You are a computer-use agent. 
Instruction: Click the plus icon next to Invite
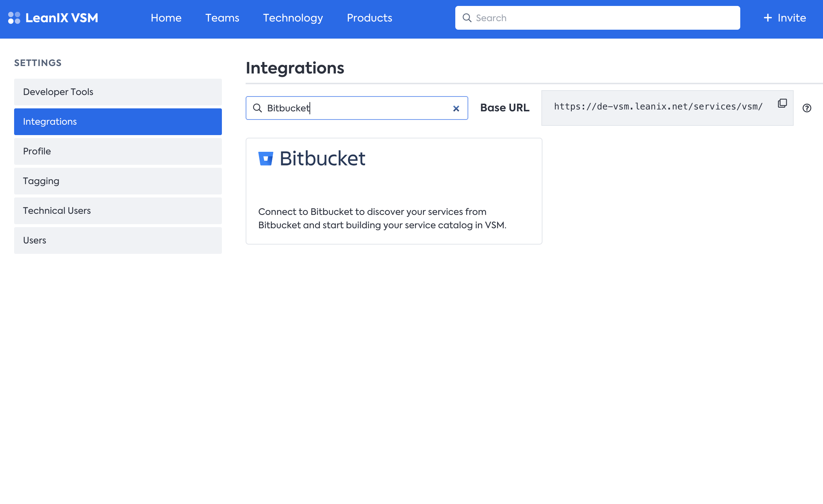pos(768,18)
